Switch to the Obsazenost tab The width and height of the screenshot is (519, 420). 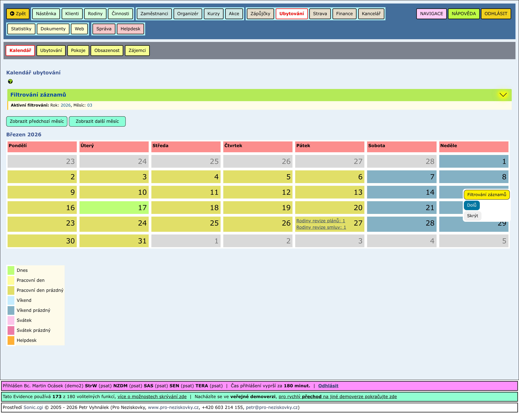pos(107,50)
